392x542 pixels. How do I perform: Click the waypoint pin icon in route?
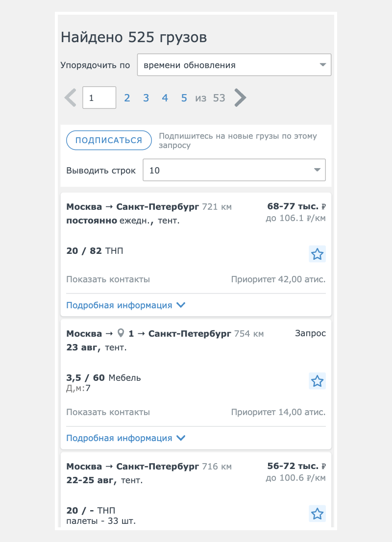click(122, 334)
